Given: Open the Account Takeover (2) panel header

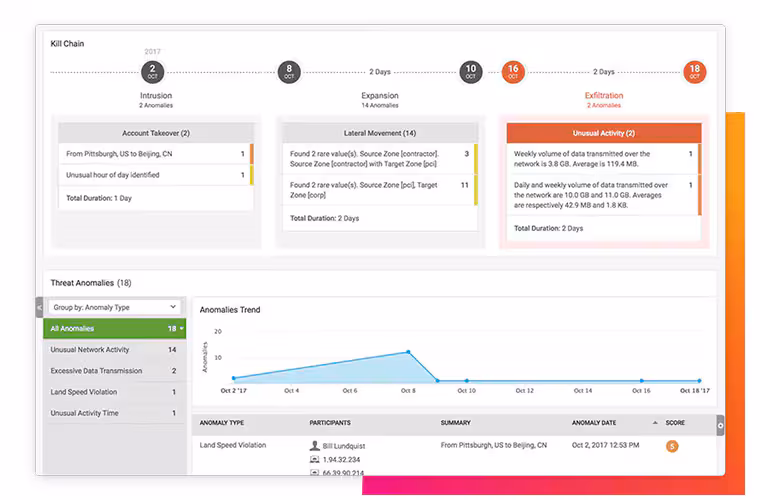Looking at the screenshot, I should pos(156,133).
